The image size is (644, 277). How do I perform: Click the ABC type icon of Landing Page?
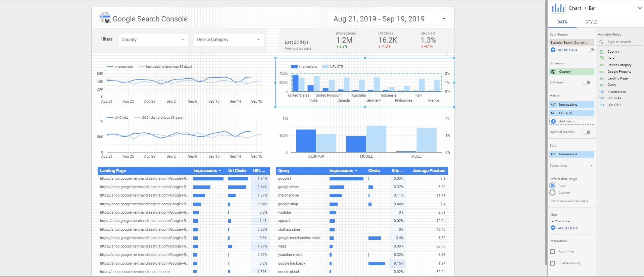(x=601, y=78)
